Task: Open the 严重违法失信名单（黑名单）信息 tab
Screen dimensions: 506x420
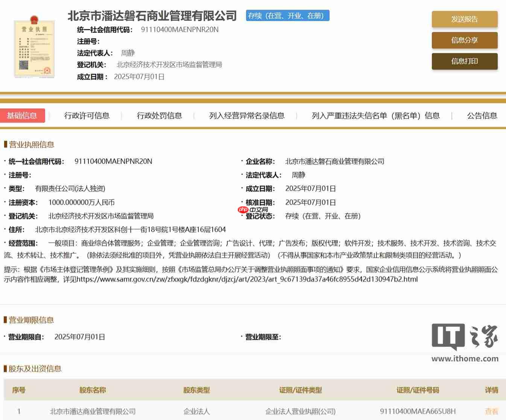Action: tap(375, 116)
